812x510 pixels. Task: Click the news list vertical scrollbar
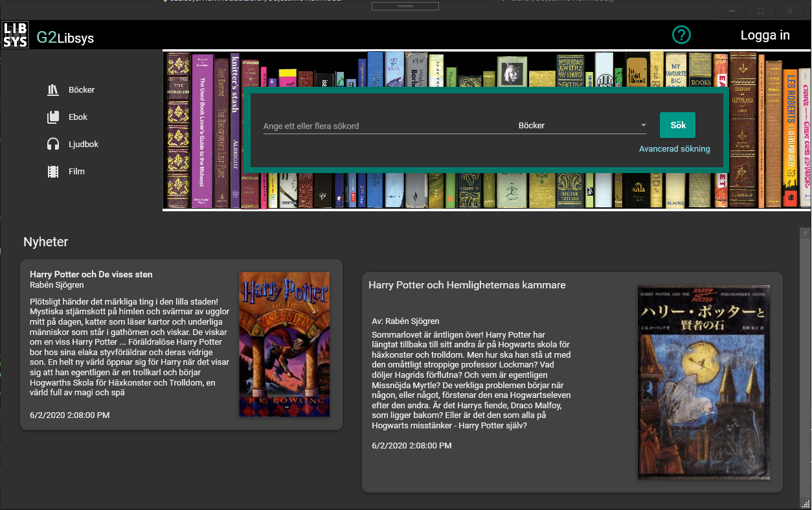click(805, 369)
